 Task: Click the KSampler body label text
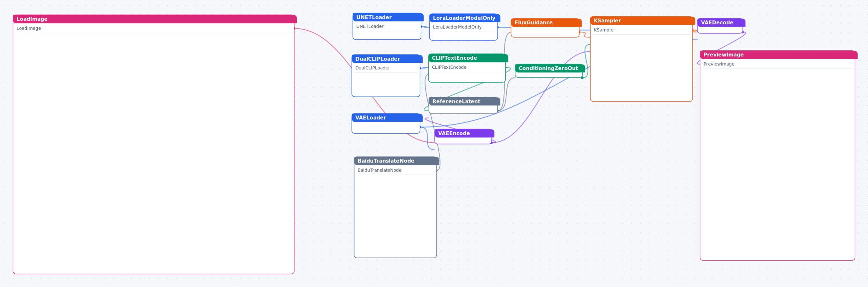pyautogui.click(x=604, y=30)
